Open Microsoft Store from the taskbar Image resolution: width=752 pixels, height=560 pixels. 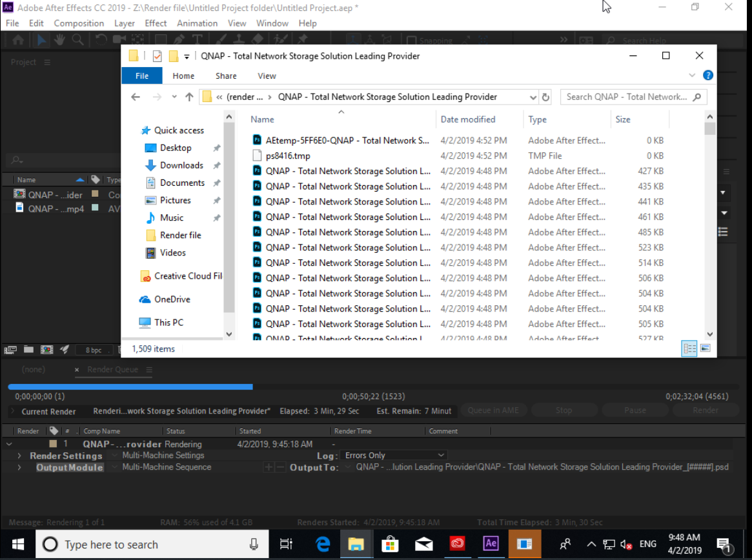(390, 544)
